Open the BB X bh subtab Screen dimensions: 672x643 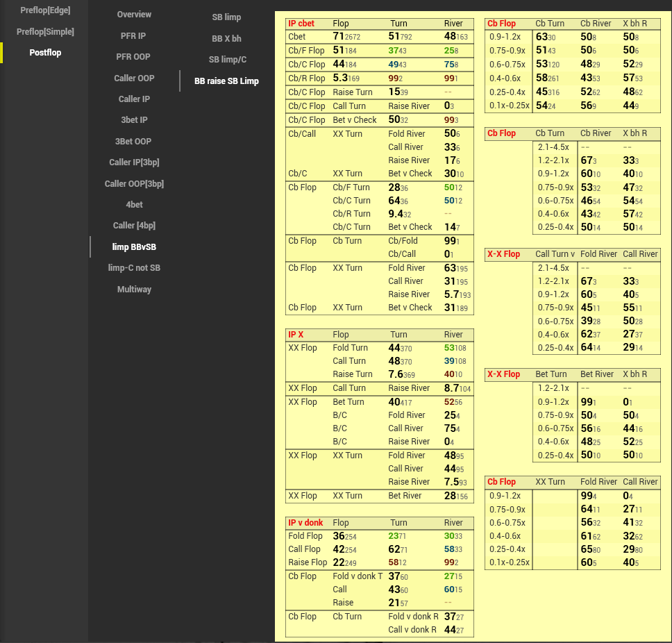pos(226,39)
